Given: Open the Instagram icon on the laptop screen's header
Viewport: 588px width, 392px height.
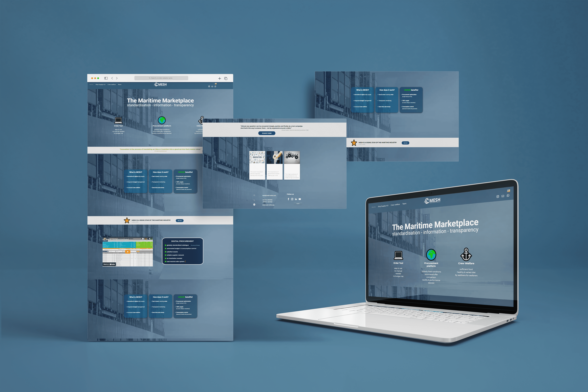Looking at the screenshot, I should tap(497, 197).
